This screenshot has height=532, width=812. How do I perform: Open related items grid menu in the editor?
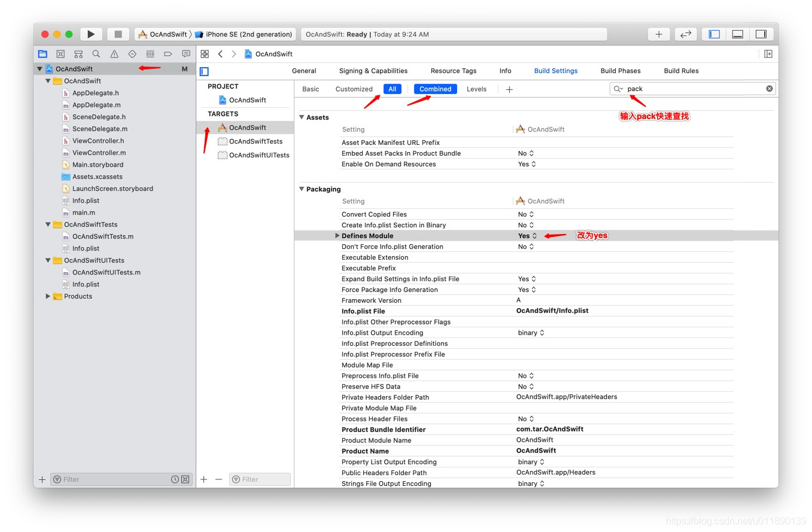click(x=205, y=54)
